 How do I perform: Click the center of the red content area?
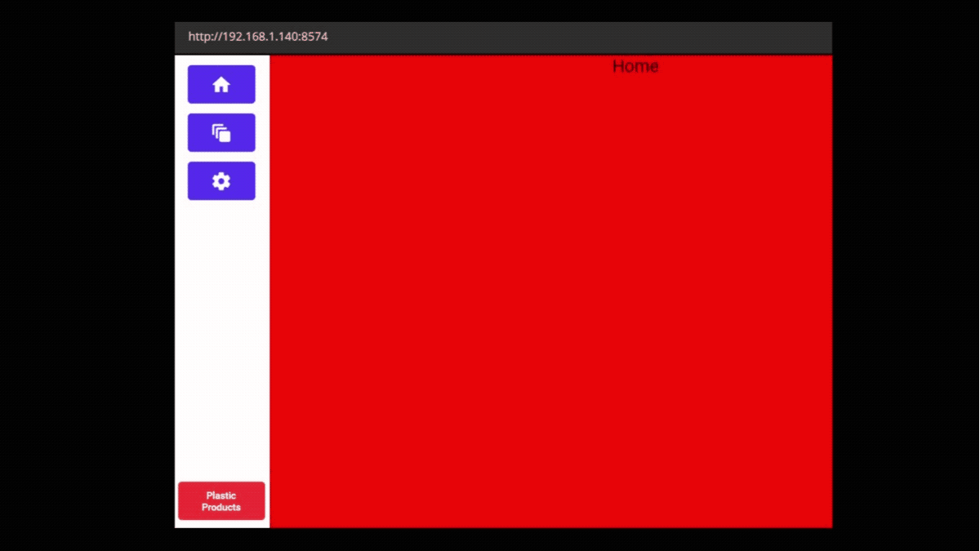coord(551,291)
